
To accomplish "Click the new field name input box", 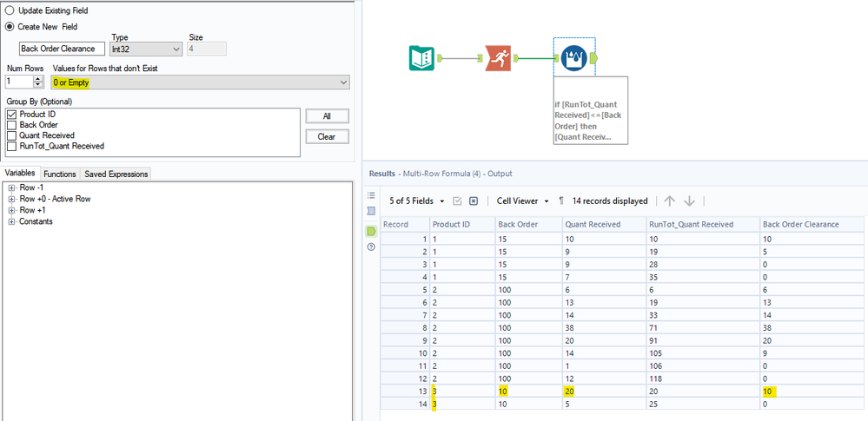I will [x=62, y=49].
